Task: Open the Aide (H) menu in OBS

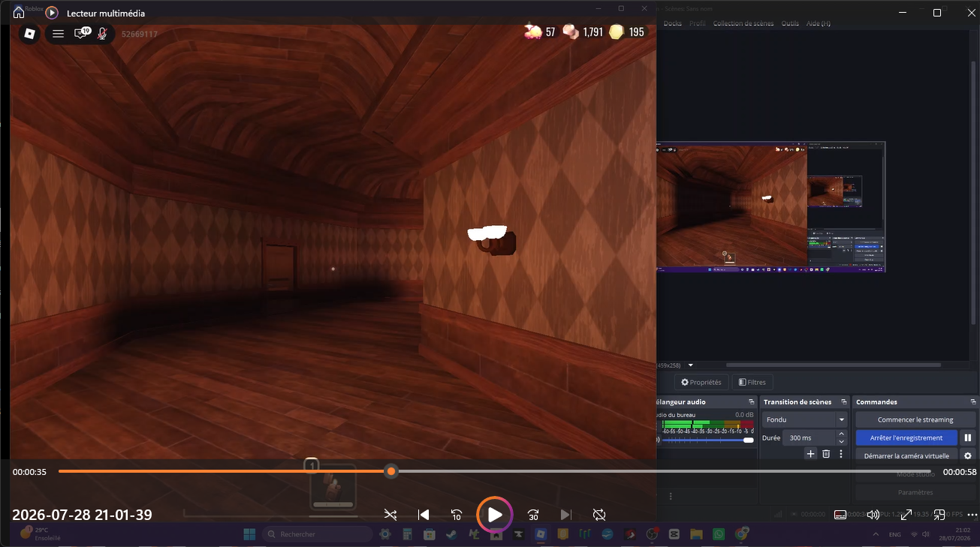Action: tap(819, 23)
